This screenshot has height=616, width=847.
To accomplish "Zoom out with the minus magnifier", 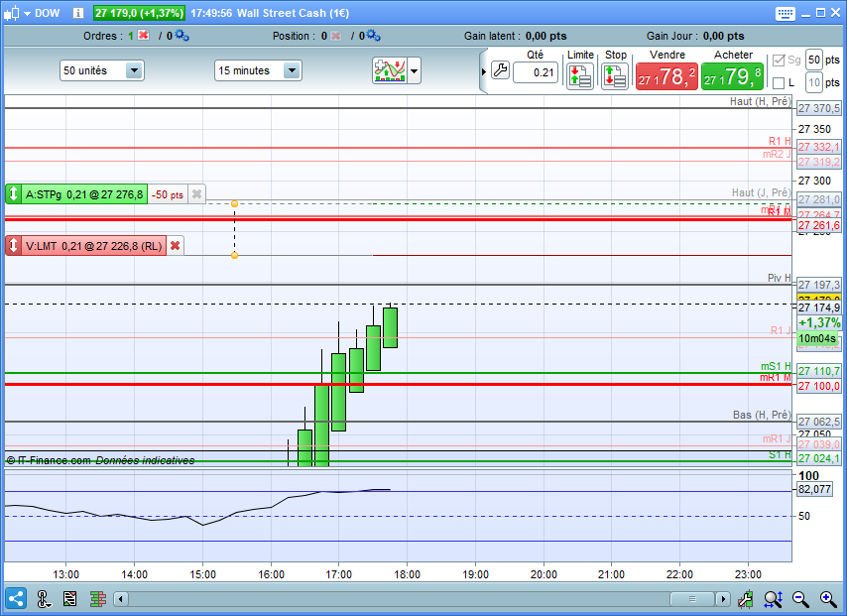I will [800, 599].
